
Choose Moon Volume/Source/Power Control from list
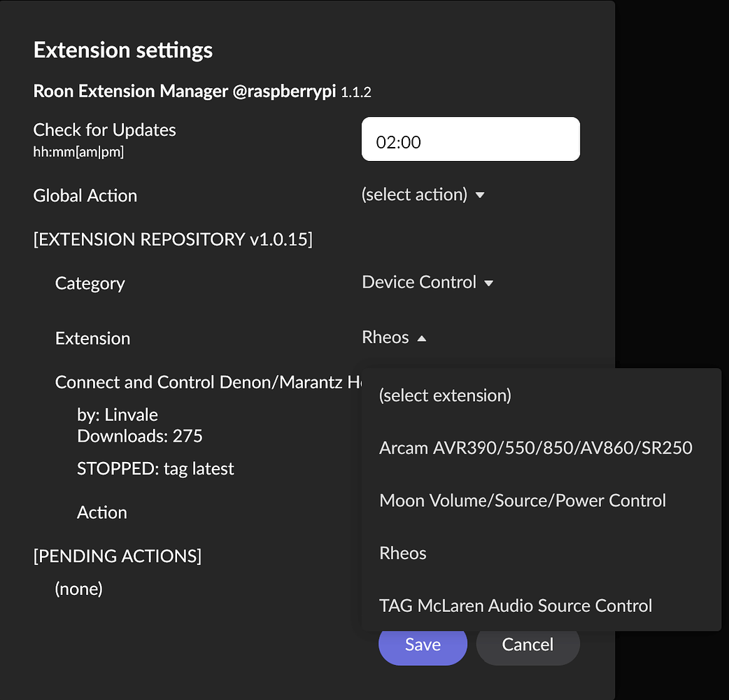point(522,500)
